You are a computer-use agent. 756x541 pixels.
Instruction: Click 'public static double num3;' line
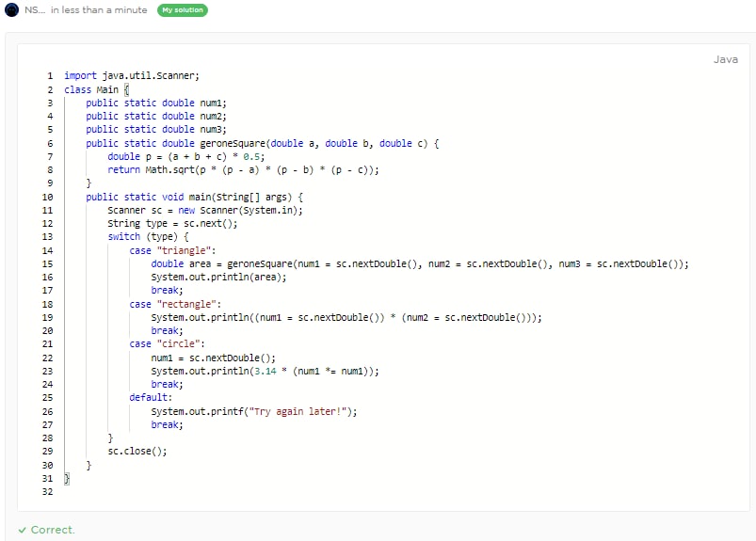point(156,130)
